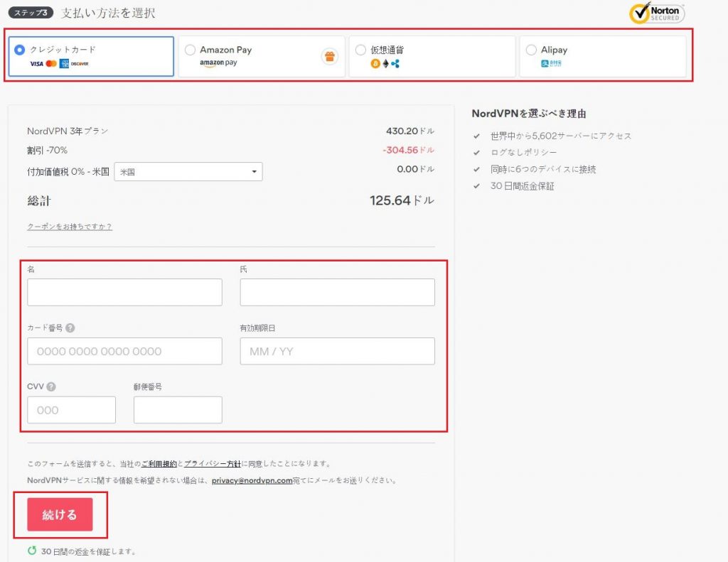Click the coupon link クーポンをお持ちですか

coord(70,227)
